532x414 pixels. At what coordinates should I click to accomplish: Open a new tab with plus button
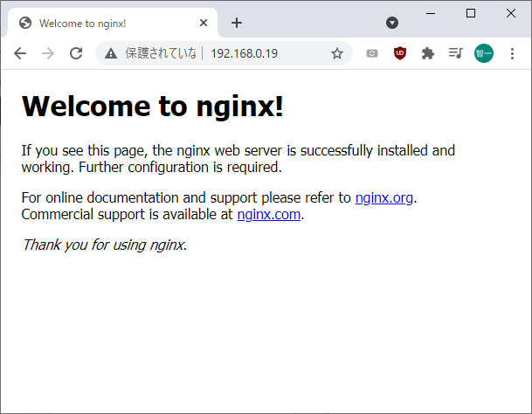point(236,23)
